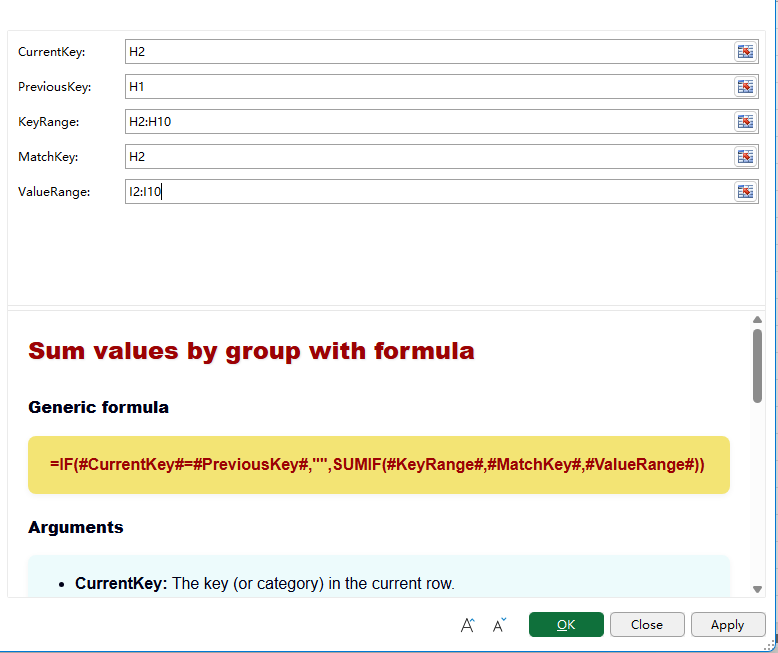Click the 'PreviousKey:' field label

click(x=55, y=87)
